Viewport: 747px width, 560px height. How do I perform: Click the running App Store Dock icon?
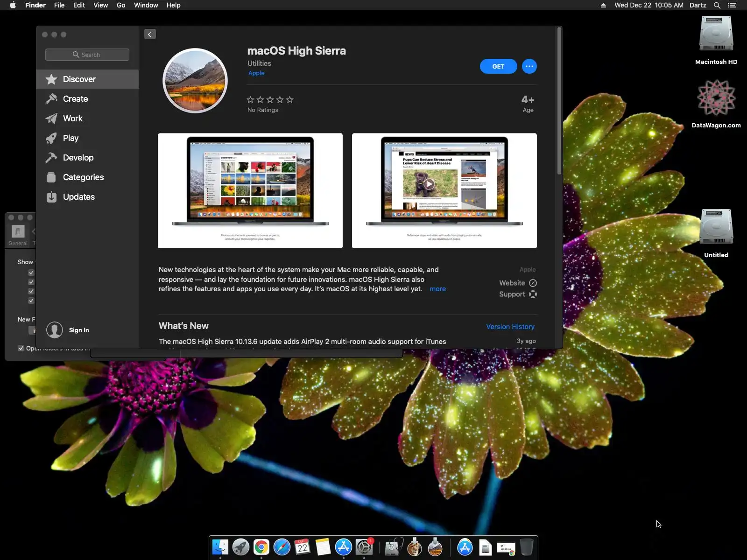coord(344,547)
